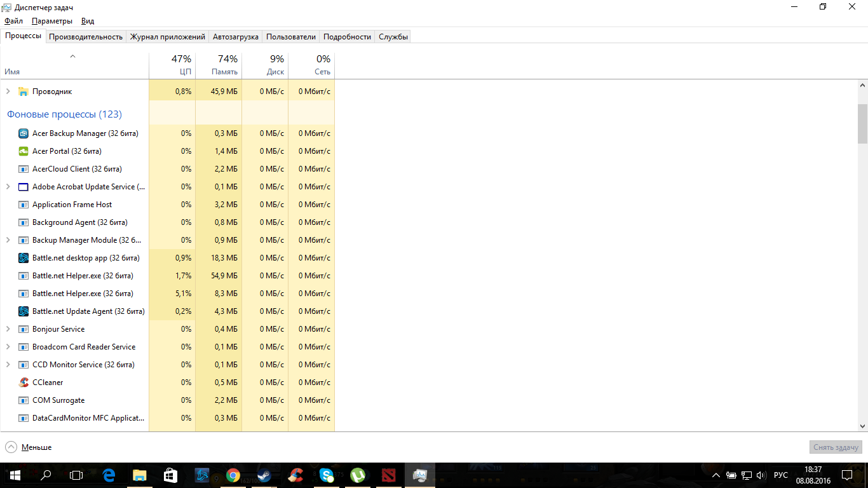Expand the Проводник process group
Image resolution: width=868 pixels, height=488 pixels.
coord(8,91)
